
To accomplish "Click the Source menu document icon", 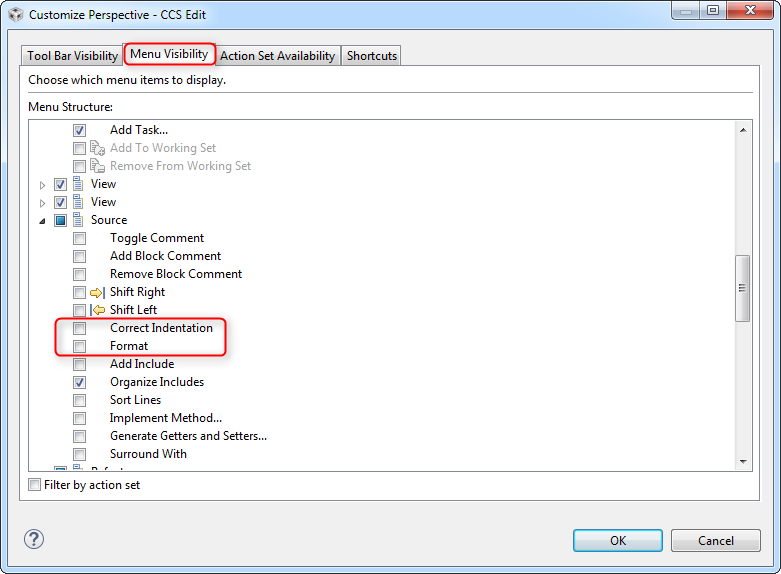I will tap(78, 219).
